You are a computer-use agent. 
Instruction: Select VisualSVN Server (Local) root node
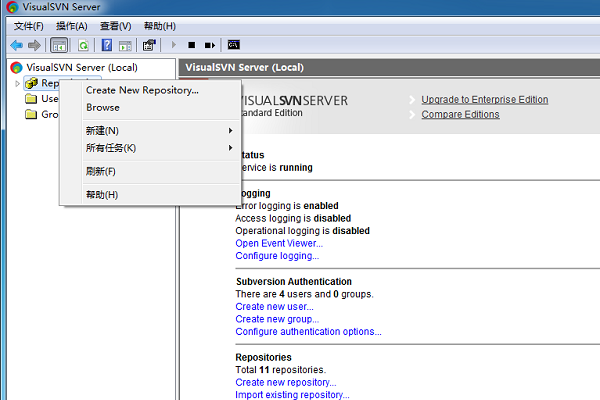74,67
